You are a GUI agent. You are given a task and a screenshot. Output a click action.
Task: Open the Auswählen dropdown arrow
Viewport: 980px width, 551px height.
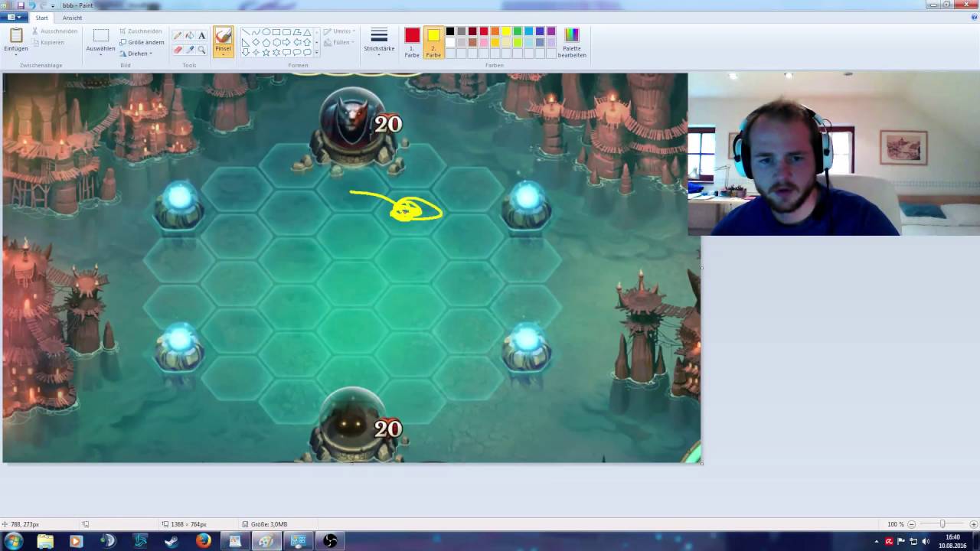tap(101, 55)
